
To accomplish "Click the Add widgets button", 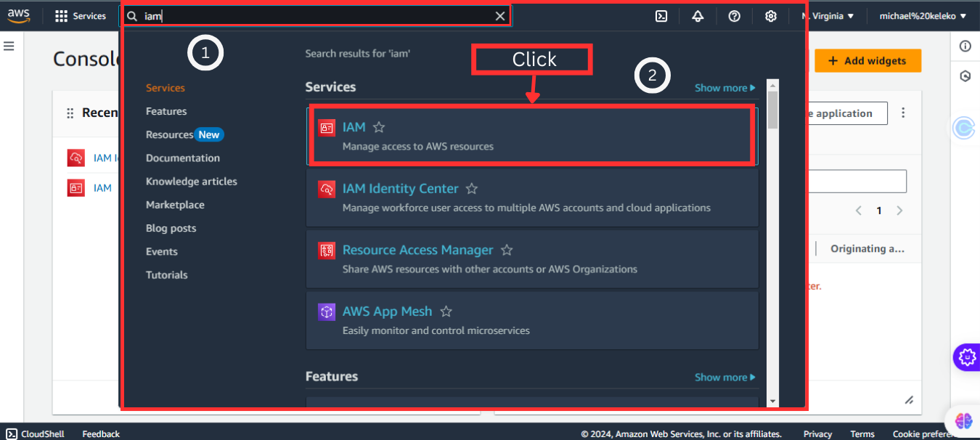I will point(868,61).
